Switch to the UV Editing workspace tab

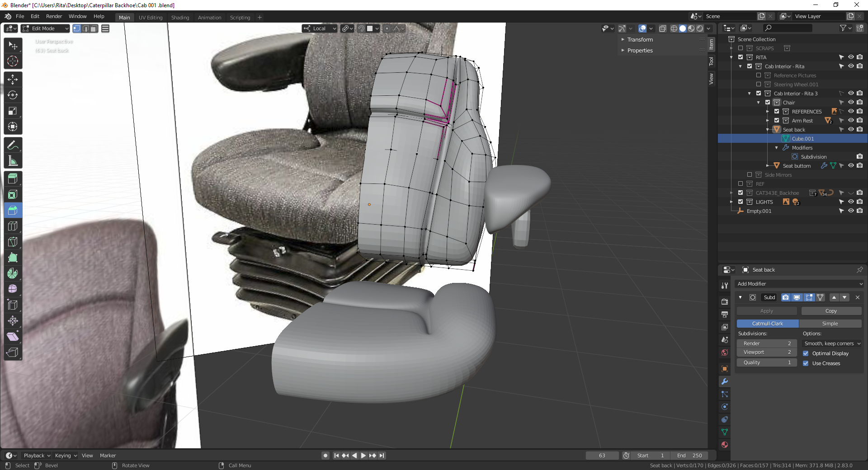[x=151, y=18]
